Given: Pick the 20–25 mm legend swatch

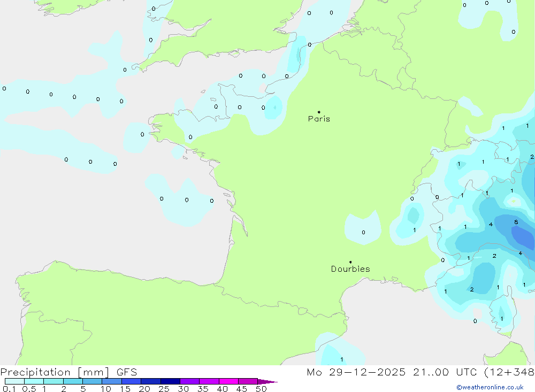Looking at the screenshot, I should pos(151,381).
